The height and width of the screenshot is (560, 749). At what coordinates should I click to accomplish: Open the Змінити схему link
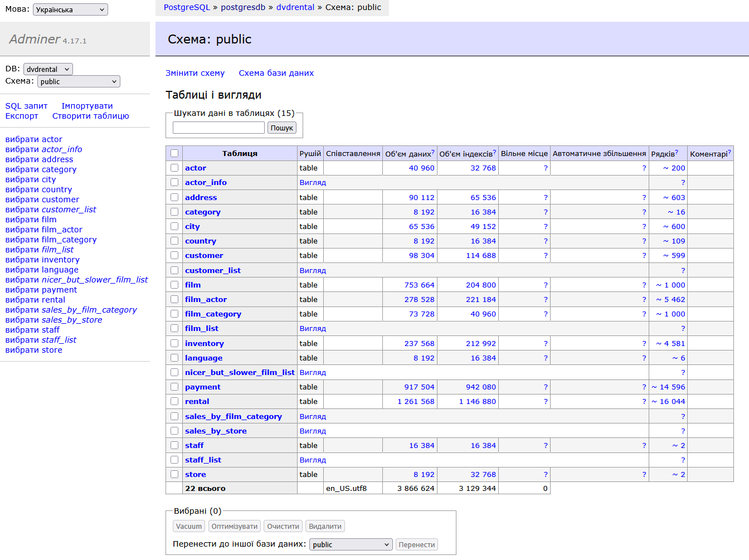click(195, 73)
